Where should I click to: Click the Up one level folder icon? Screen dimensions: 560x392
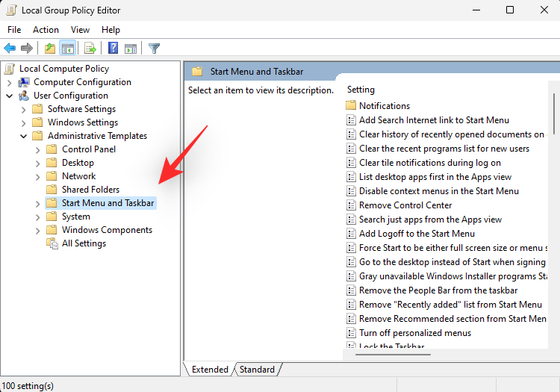(x=49, y=48)
